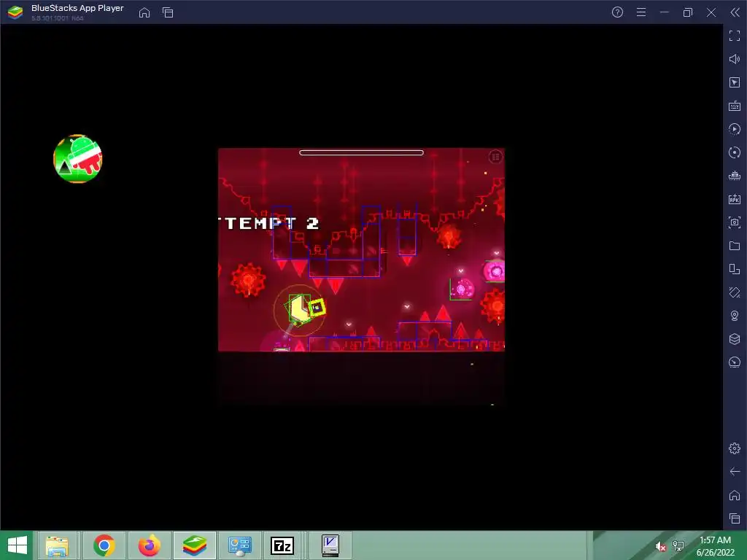Viewport: 747px width, 560px height.
Task: Open sync operations circular icon
Action: 735,152
